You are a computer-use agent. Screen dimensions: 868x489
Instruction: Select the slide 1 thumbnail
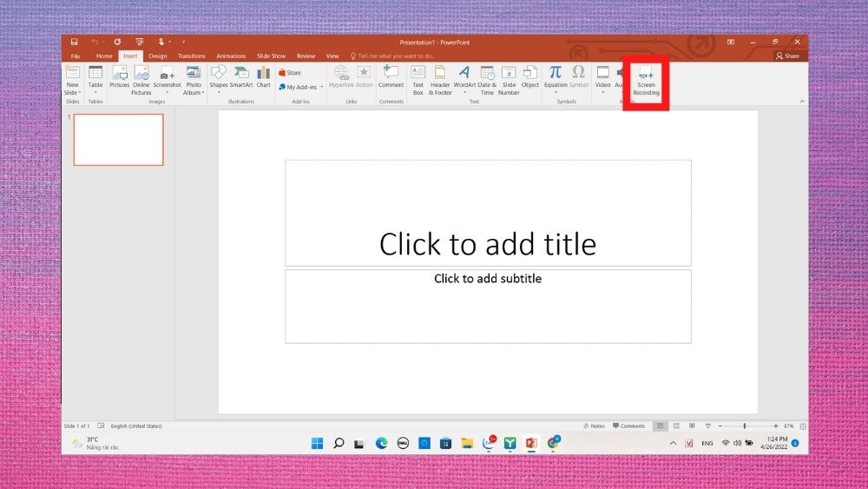118,140
